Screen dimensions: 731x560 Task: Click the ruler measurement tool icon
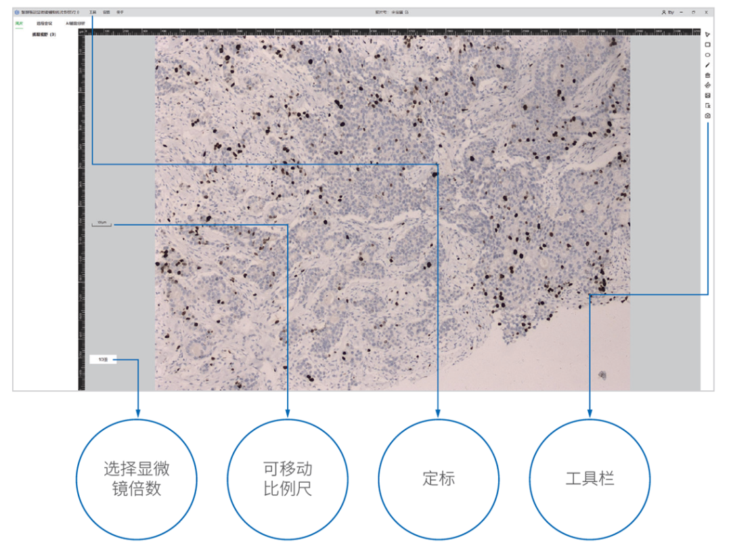click(x=707, y=85)
